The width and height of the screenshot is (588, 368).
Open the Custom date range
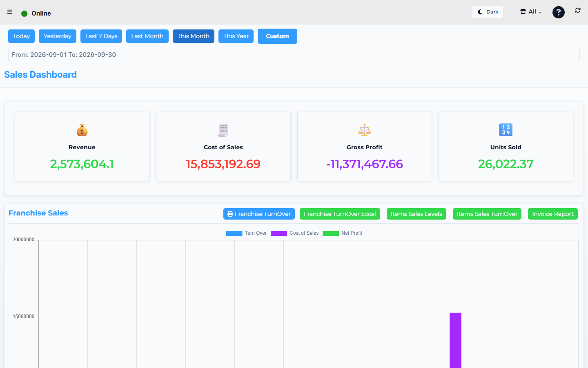point(277,36)
